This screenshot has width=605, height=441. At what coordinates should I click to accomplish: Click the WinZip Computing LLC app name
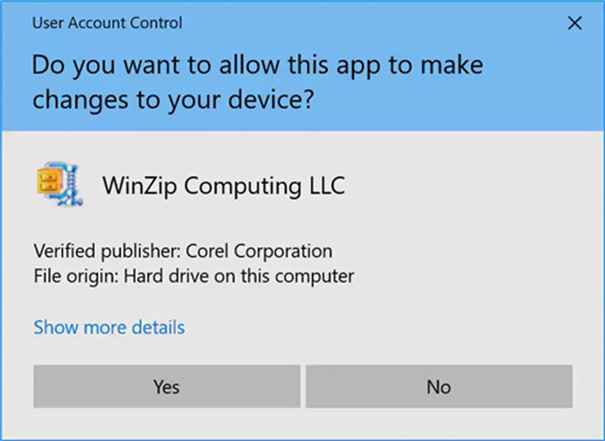[x=224, y=186]
